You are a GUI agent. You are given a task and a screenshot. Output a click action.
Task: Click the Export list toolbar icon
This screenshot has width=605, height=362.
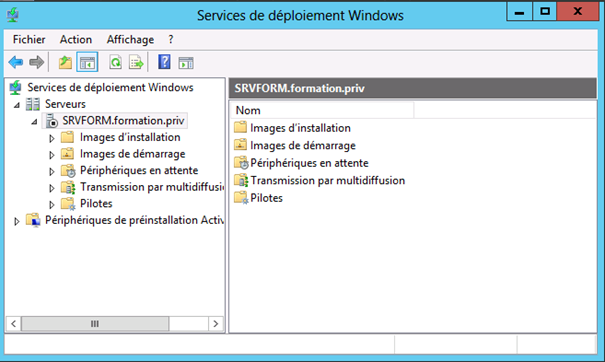pyautogui.click(x=136, y=62)
